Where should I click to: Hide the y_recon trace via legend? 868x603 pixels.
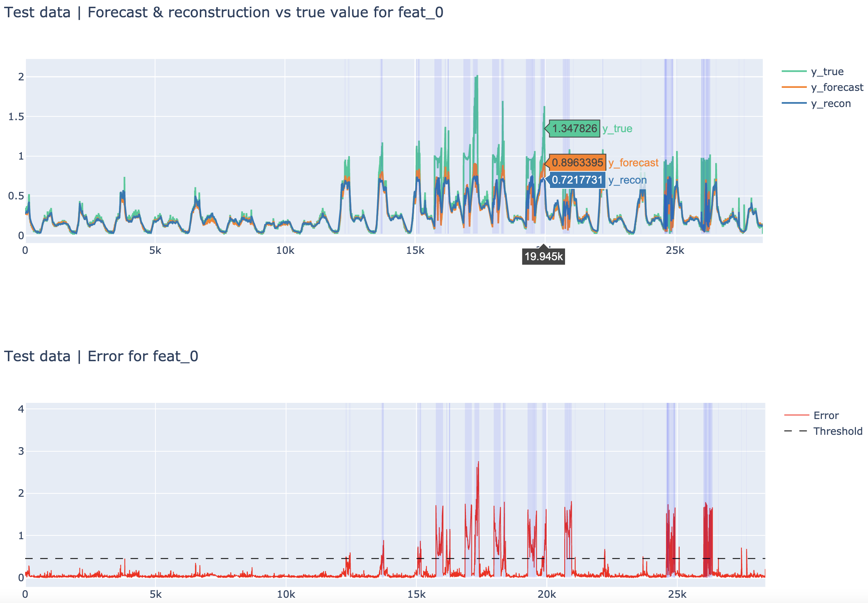click(x=830, y=104)
